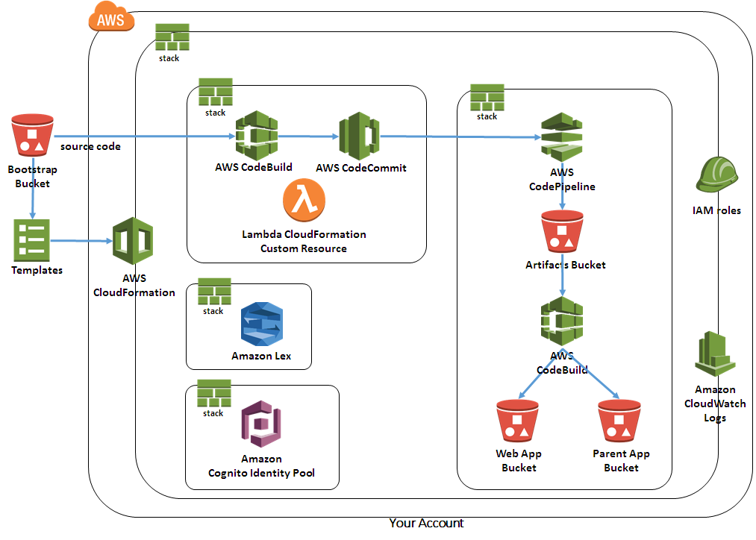The image size is (756, 540).
Task: Select the AWS CodeCommit icon
Action: [359, 136]
